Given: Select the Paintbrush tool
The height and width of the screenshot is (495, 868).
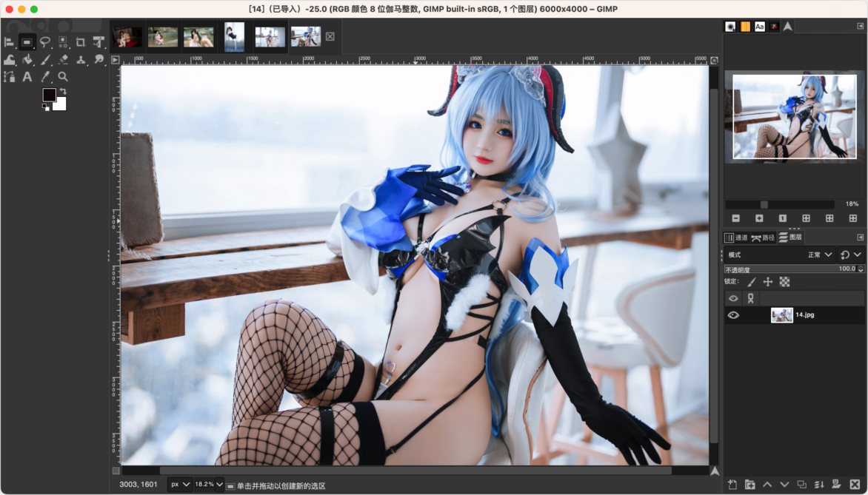Looking at the screenshot, I should pyautogui.click(x=45, y=60).
